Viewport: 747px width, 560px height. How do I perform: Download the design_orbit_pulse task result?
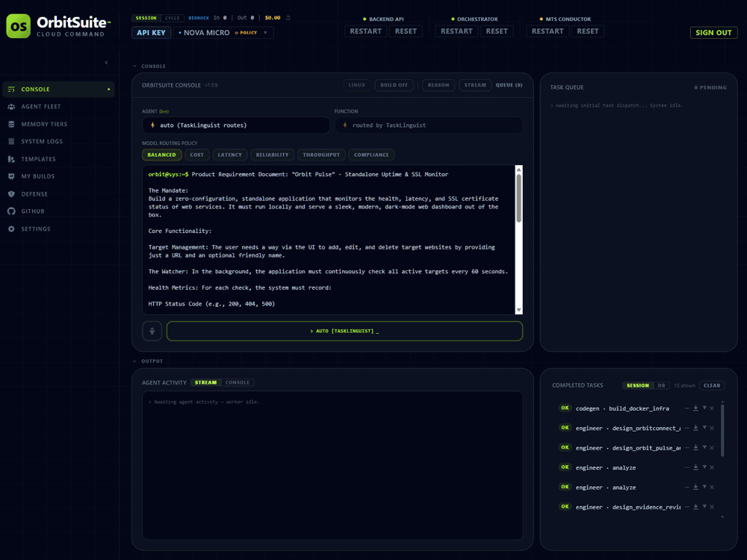695,447
